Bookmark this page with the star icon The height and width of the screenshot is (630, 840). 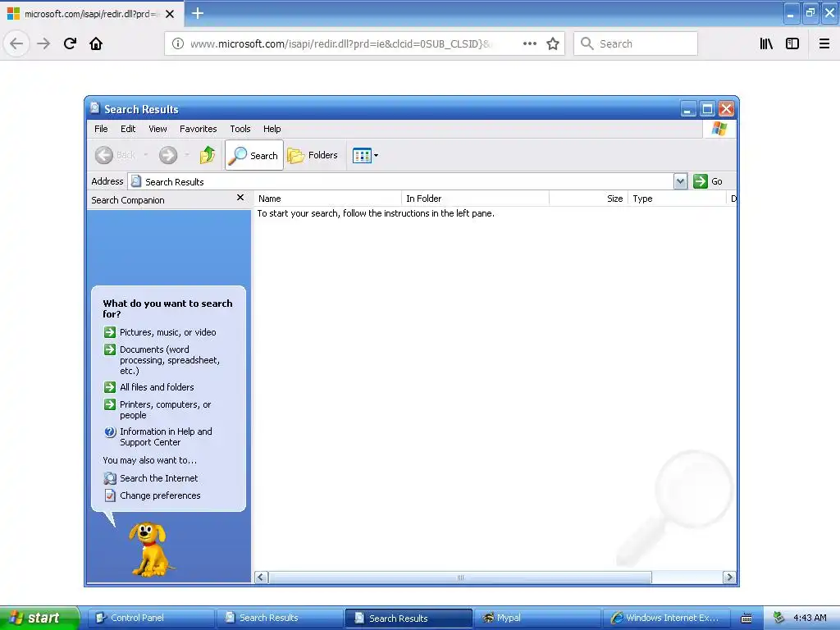coord(553,43)
